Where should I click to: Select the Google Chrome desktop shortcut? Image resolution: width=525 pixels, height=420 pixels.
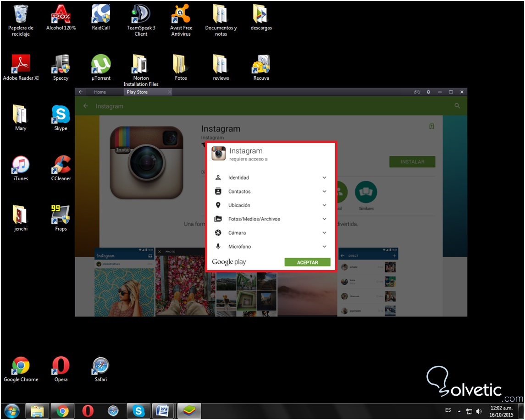coord(21,369)
